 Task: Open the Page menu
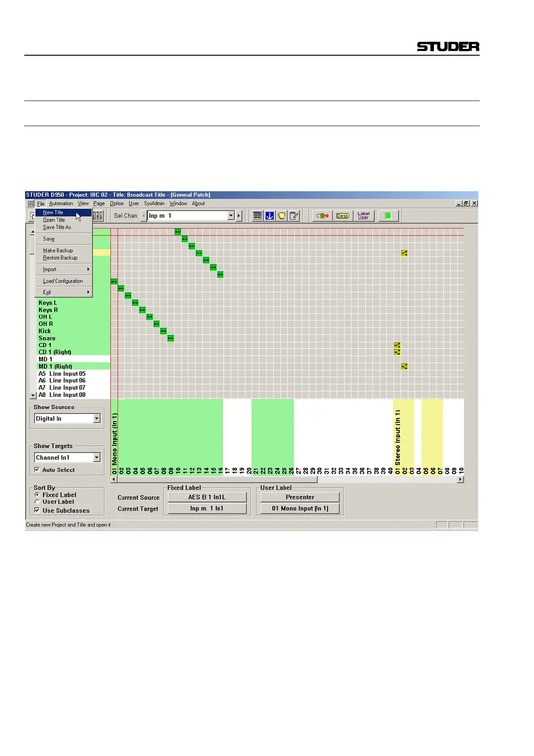coord(99,203)
